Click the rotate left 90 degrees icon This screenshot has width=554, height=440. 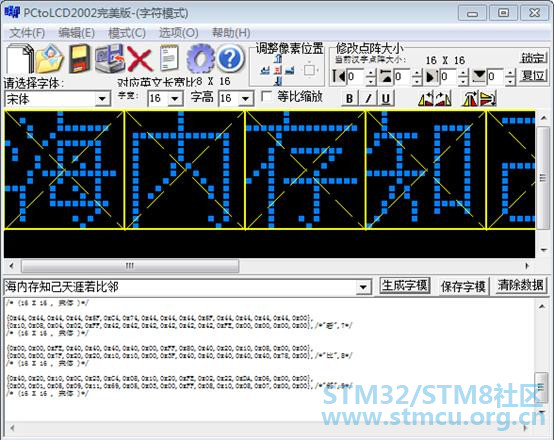tap(426, 99)
